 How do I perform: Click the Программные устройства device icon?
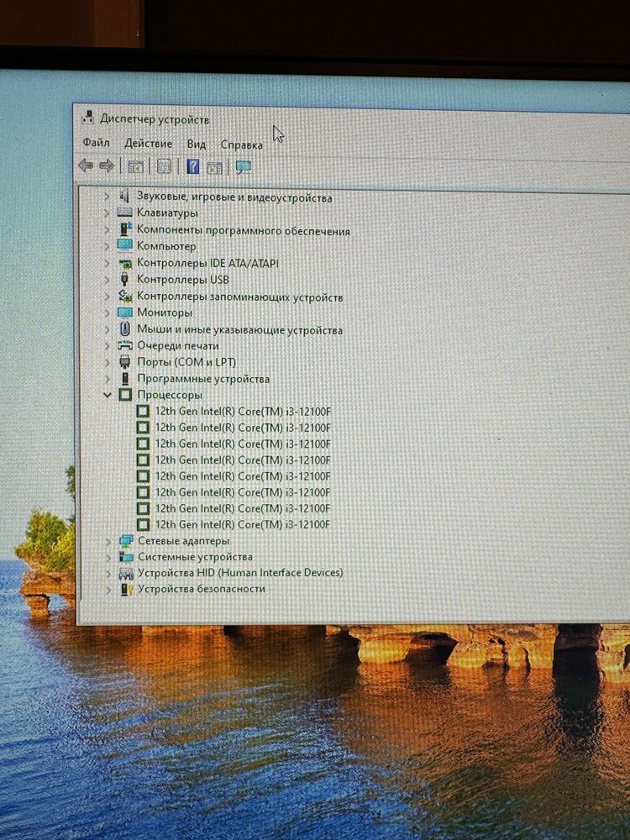point(125,379)
